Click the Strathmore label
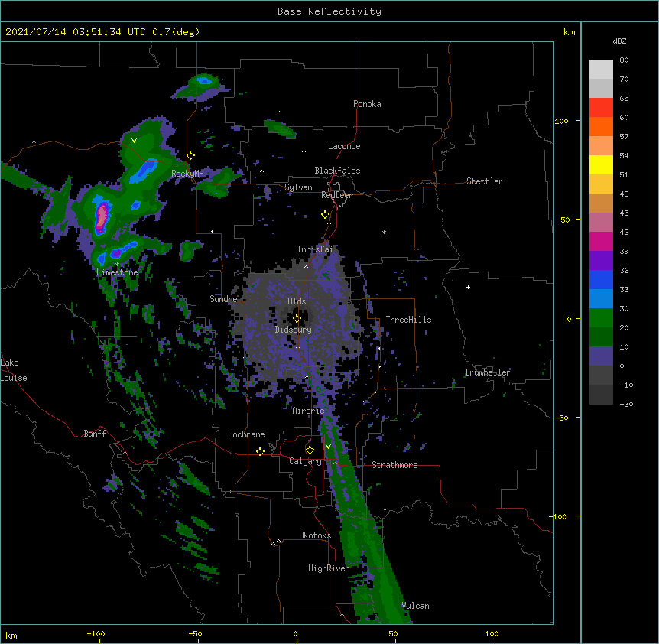 [x=394, y=465]
